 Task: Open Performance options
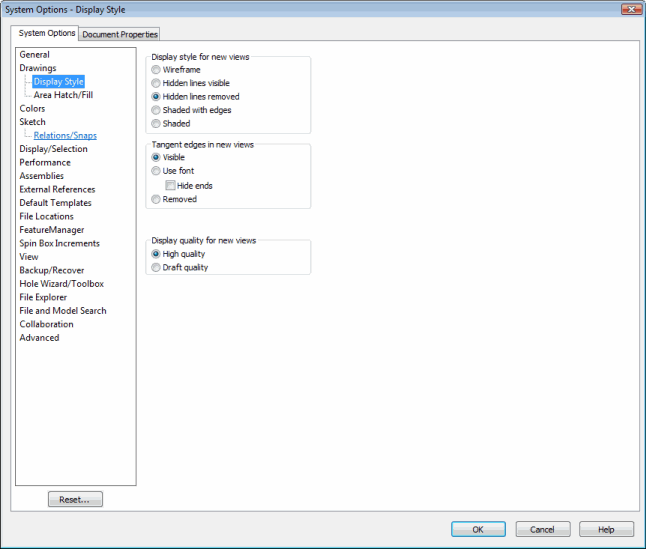(45, 162)
